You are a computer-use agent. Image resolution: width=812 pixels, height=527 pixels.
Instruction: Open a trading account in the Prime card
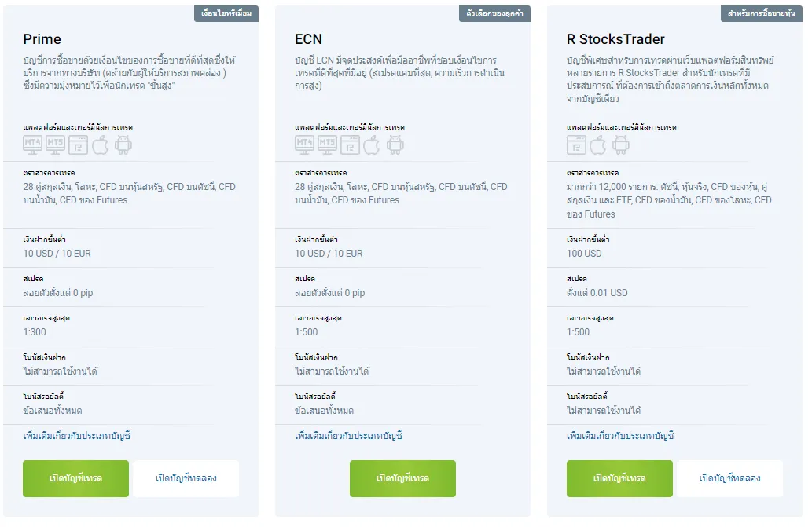(x=75, y=478)
